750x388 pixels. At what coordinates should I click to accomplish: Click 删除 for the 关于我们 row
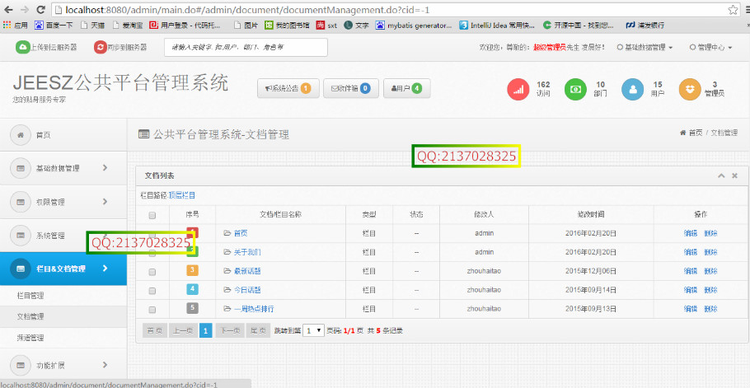[x=710, y=252]
